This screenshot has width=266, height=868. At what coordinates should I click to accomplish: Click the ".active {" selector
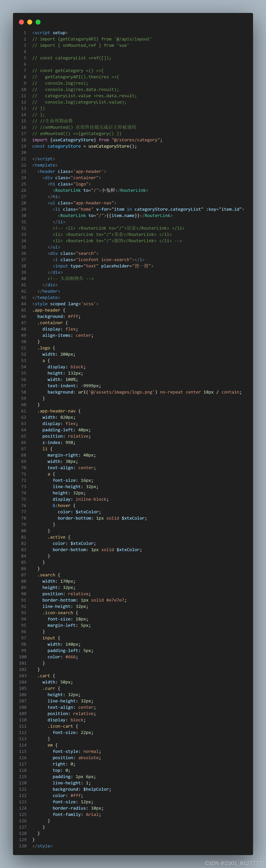point(59,537)
